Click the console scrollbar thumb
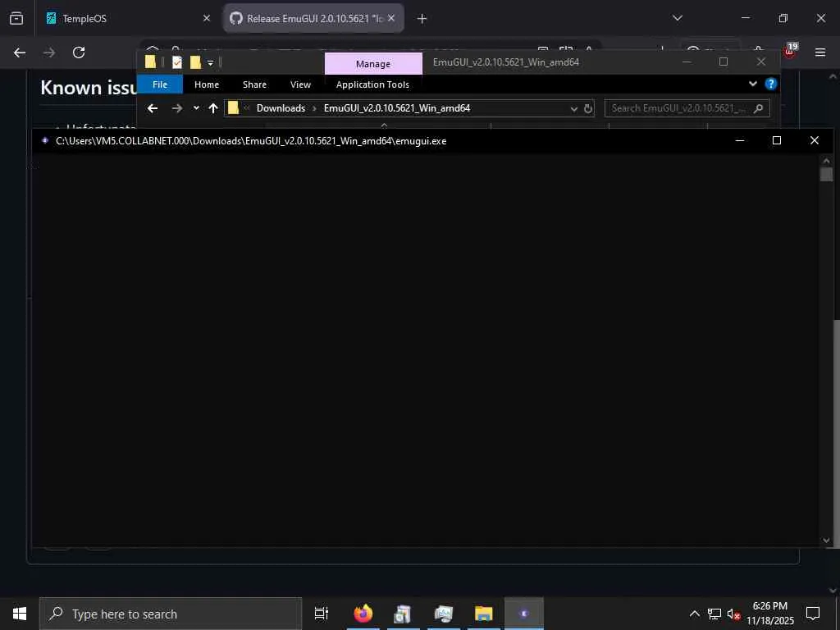 click(x=826, y=174)
